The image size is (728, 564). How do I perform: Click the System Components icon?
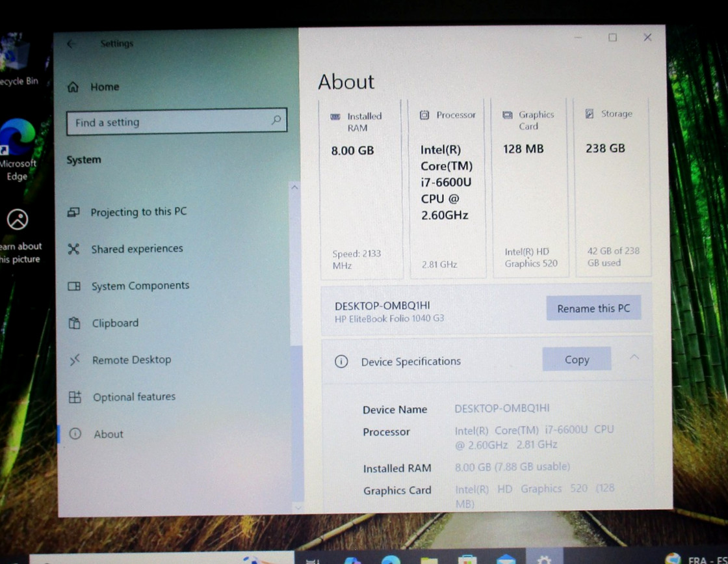(74, 286)
